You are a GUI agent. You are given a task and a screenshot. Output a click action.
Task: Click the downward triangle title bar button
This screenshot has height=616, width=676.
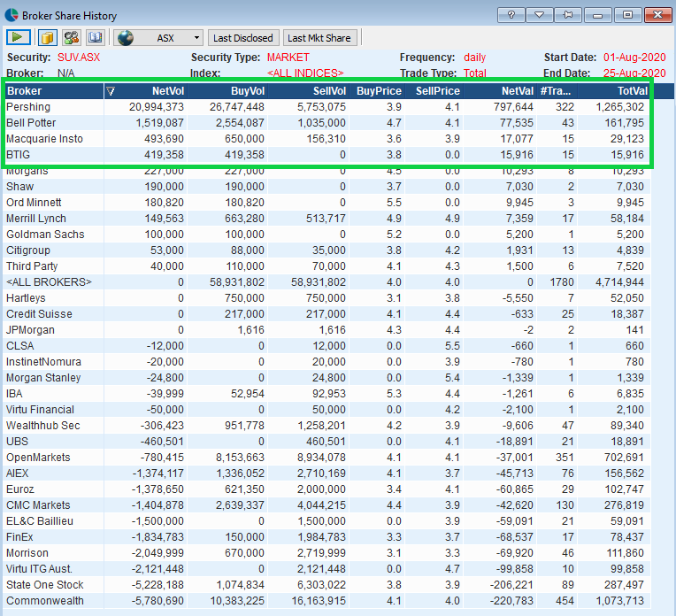[x=540, y=15]
